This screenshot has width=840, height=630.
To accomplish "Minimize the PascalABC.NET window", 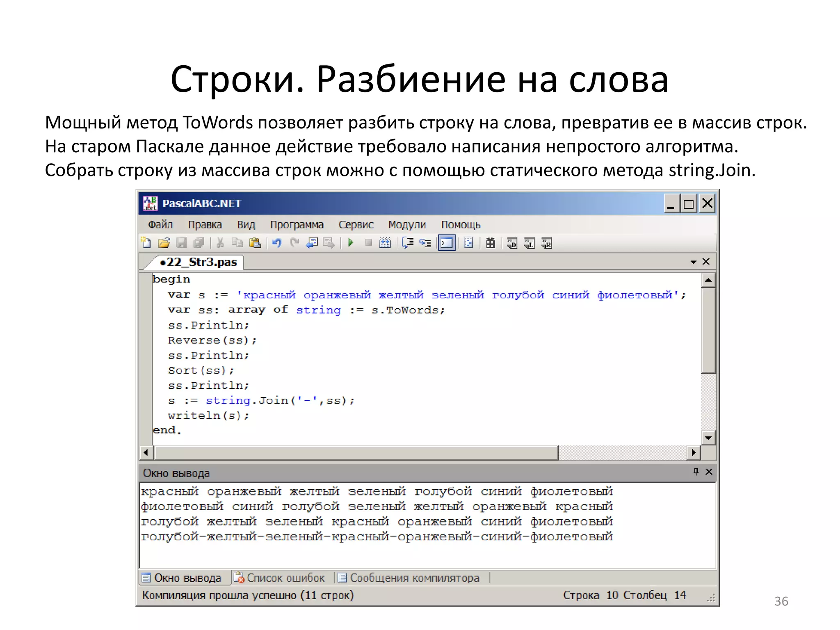I will point(671,203).
